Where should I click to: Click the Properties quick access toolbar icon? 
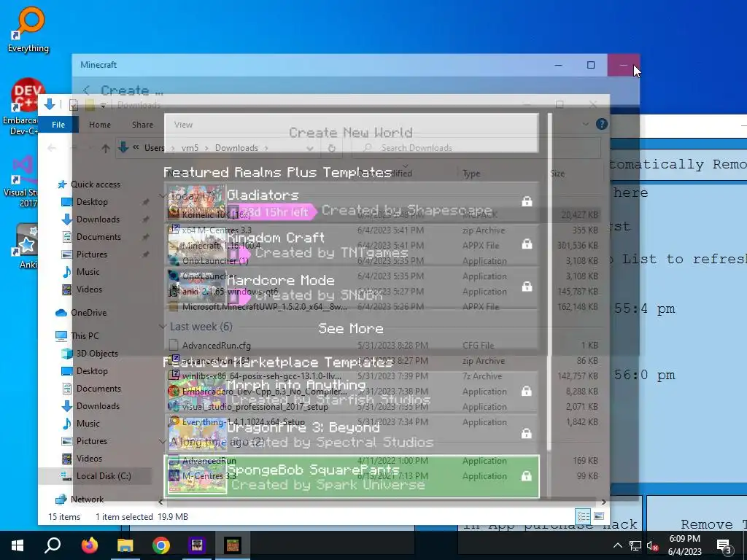74,105
